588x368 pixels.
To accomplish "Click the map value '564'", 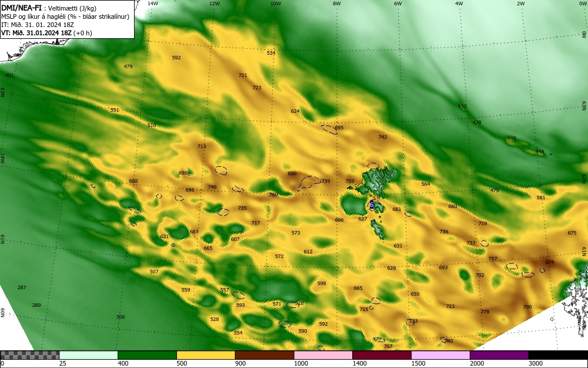I will tap(426, 183).
